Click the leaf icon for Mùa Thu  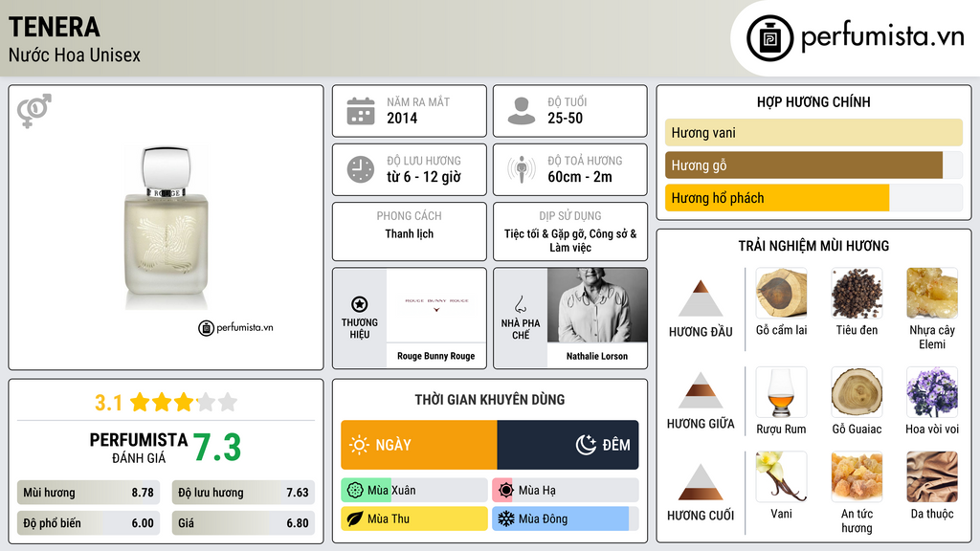(x=354, y=518)
